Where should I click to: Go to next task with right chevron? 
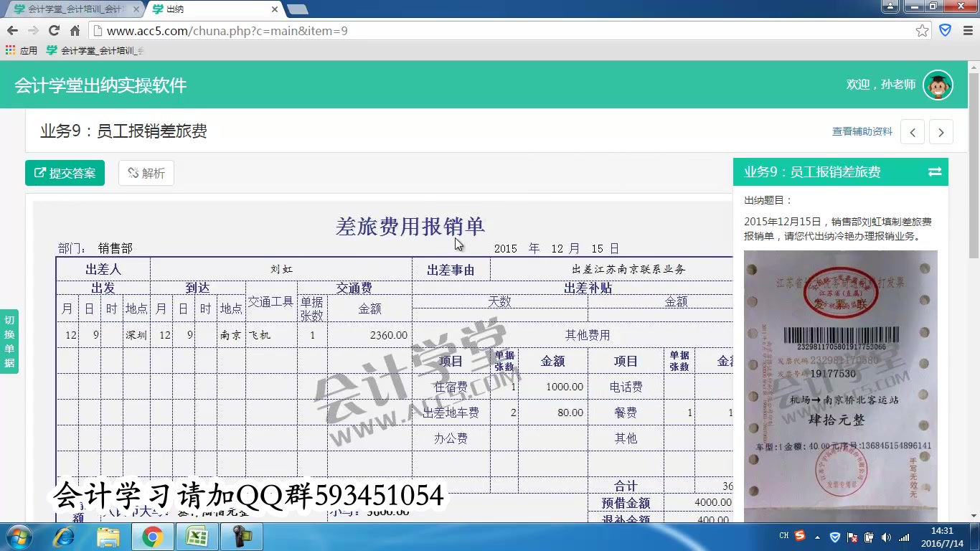click(941, 132)
